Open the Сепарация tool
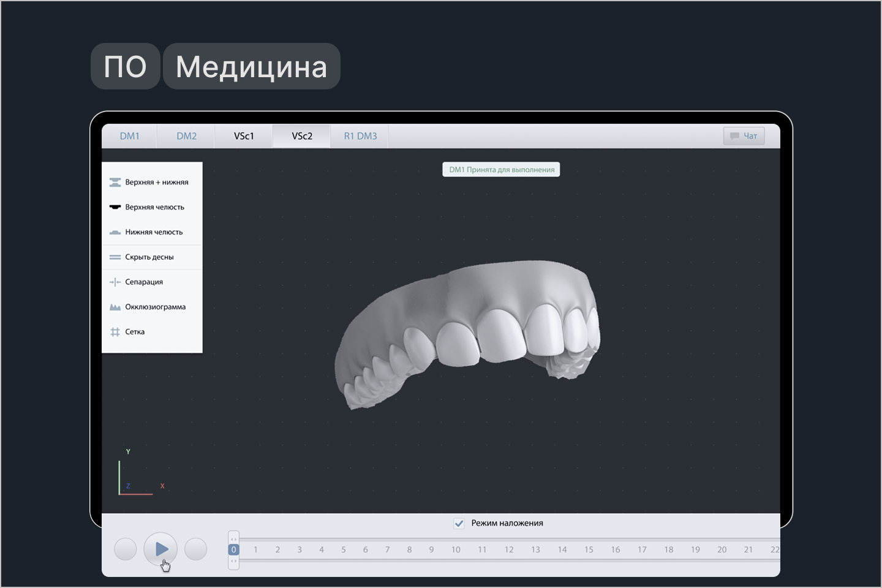This screenshot has width=882, height=588. 145,282
